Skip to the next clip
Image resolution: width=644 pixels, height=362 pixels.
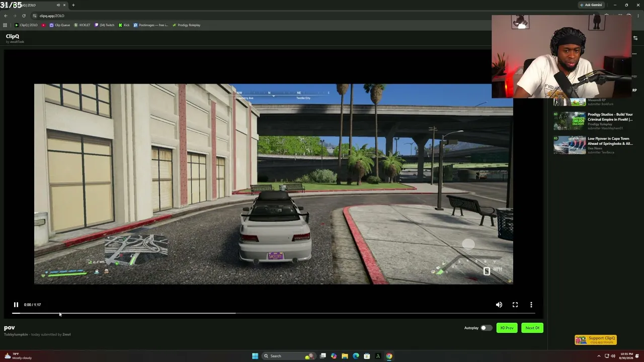[532, 328]
